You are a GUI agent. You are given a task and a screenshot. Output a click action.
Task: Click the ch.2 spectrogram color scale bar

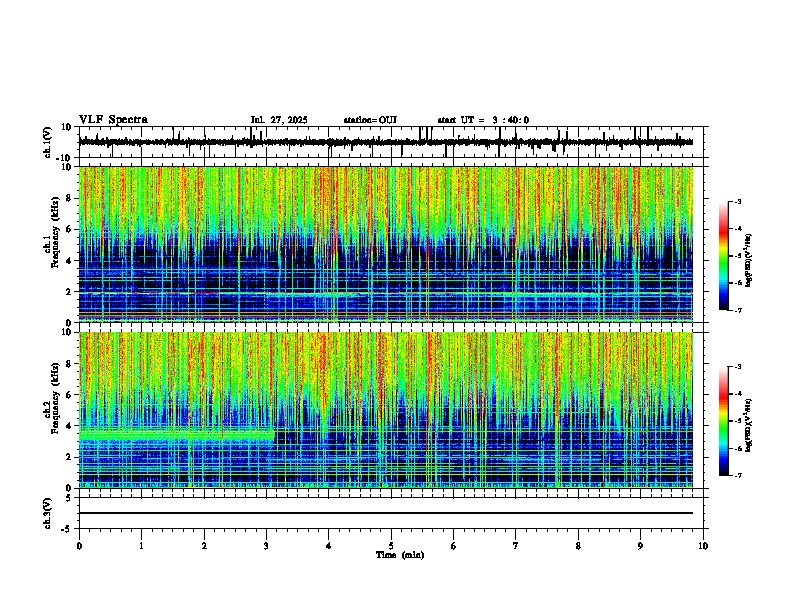click(724, 421)
